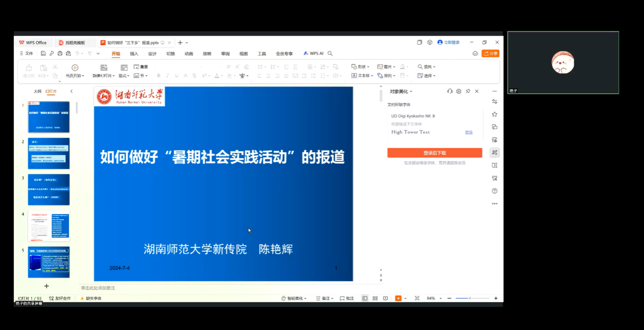644x330 pixels.
Task: Start slideshow with the orange play icon
Action: coord(399,298)
